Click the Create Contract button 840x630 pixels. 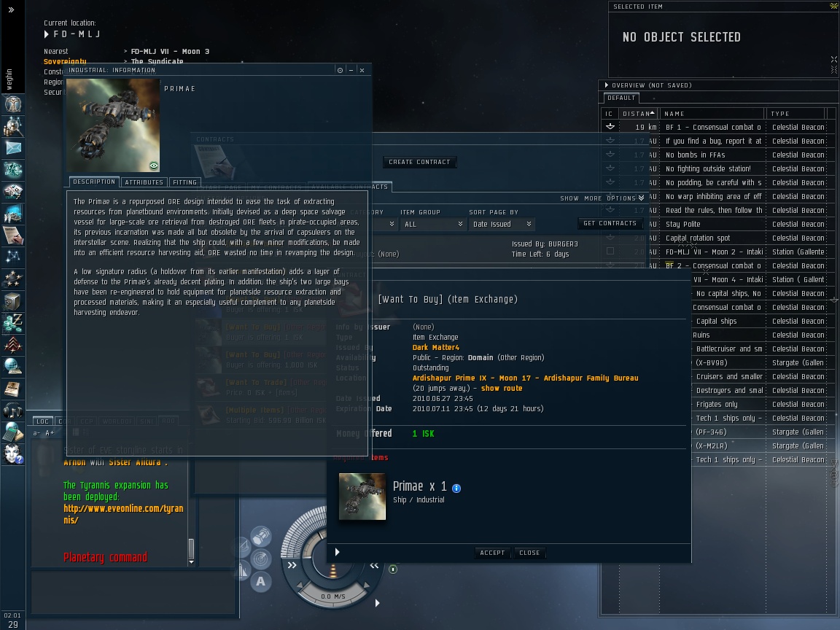click(x=419, y=162)
